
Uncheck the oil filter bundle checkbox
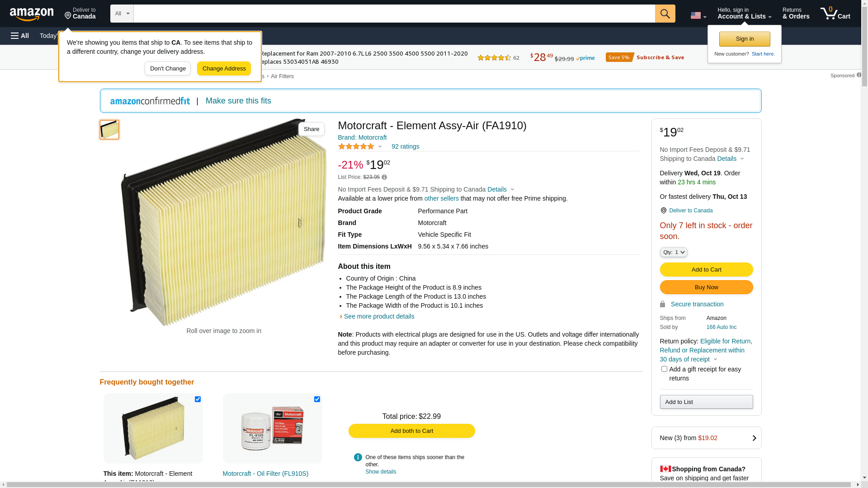pyautogui.click(x=317, y=399)
